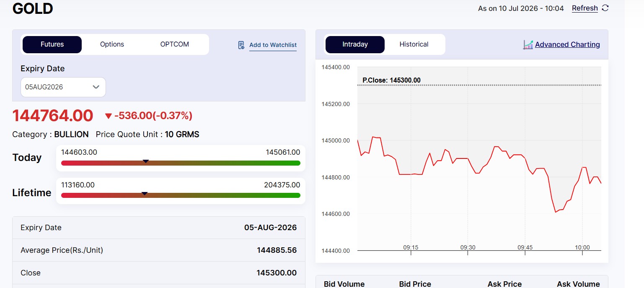
Task: Select the Futures segment
Action: pyautogui.click(x=52, y=44)
